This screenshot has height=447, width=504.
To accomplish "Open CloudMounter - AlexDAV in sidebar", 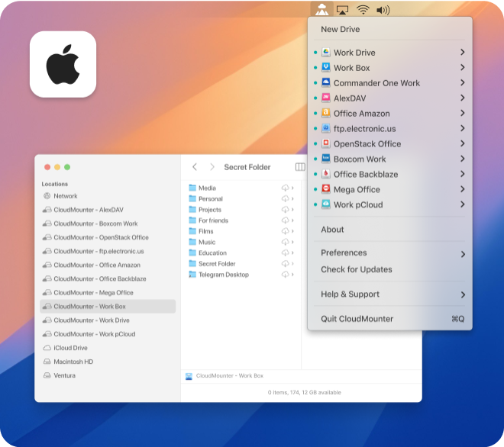I will 108,210.
